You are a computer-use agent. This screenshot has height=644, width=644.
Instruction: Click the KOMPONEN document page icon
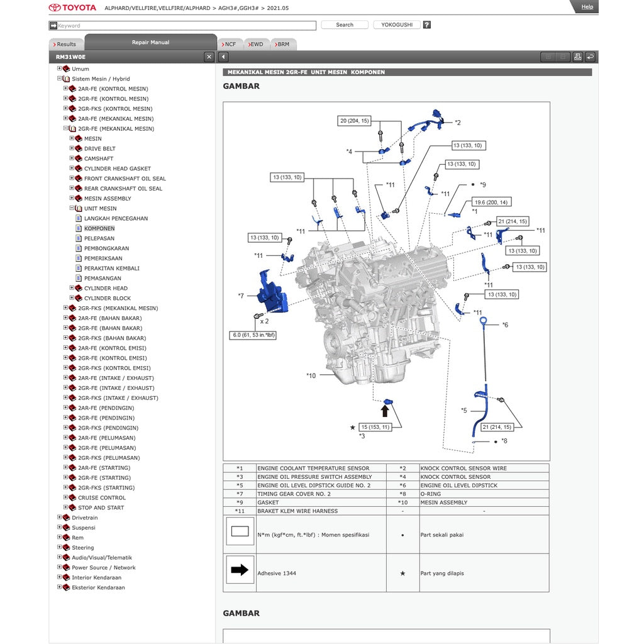click(x=79, y=229)
